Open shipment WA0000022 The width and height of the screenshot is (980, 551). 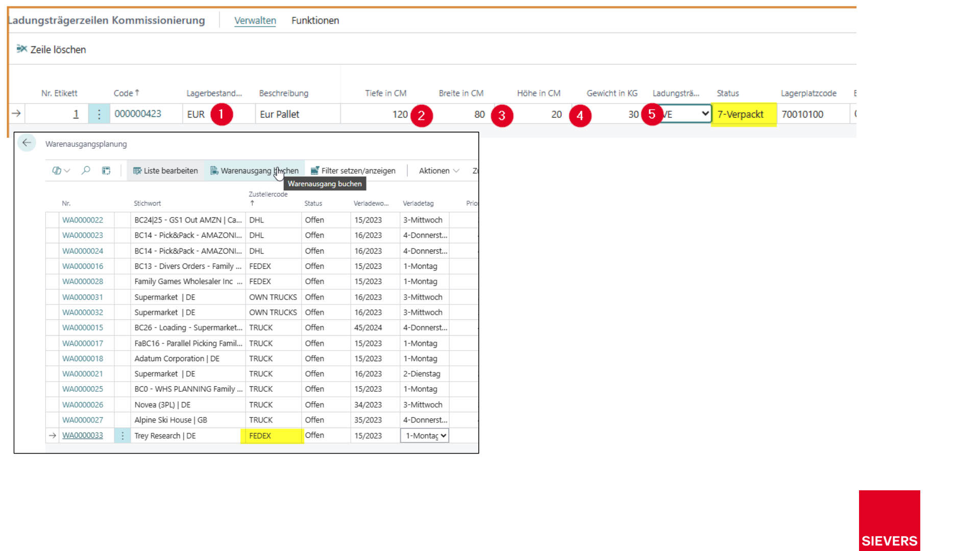(83, 220)
